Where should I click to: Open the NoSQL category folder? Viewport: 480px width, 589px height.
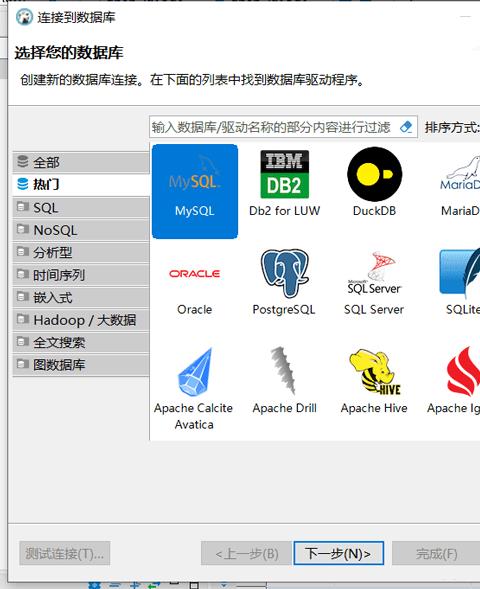[x=81, y=230]
